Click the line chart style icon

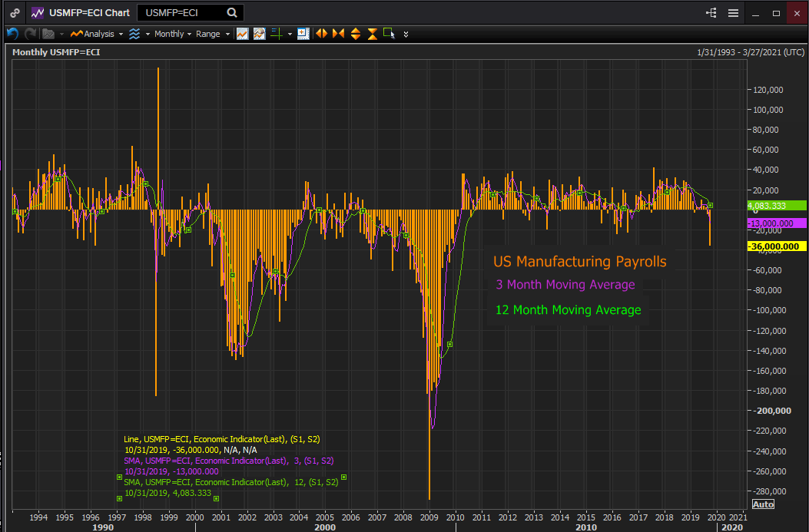242,34
